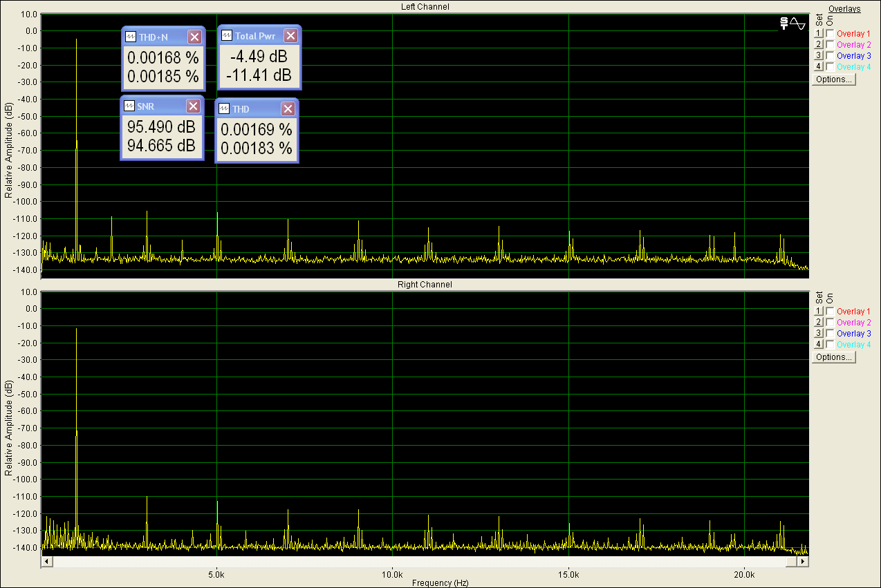
Task: Set Overlay 4 for the Right Channel
Action: tap(818, 344)
